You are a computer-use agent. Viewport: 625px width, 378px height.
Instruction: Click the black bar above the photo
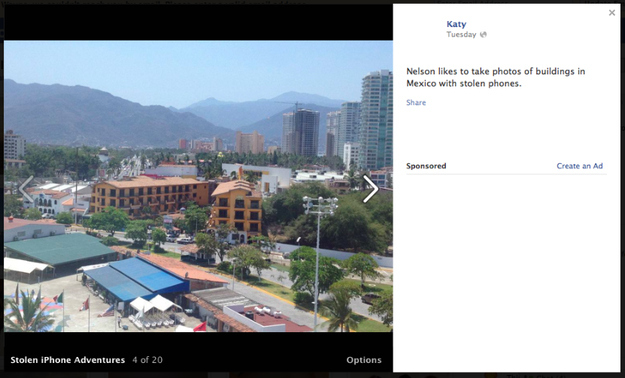[x=198, y=22]
